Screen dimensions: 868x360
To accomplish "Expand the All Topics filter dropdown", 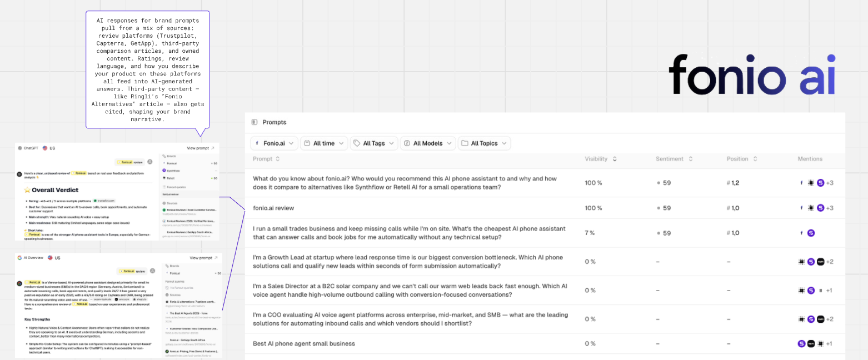I will [x=485, y=143].
